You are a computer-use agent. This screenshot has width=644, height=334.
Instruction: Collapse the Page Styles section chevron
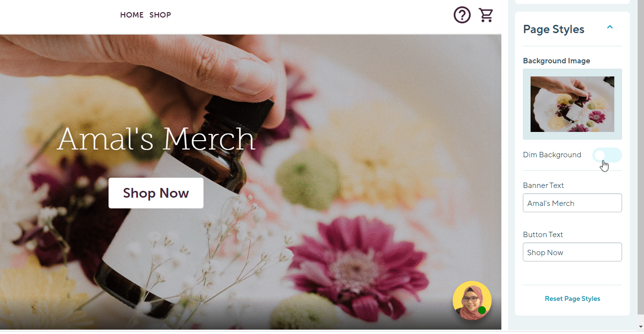(x=610, y=27)
